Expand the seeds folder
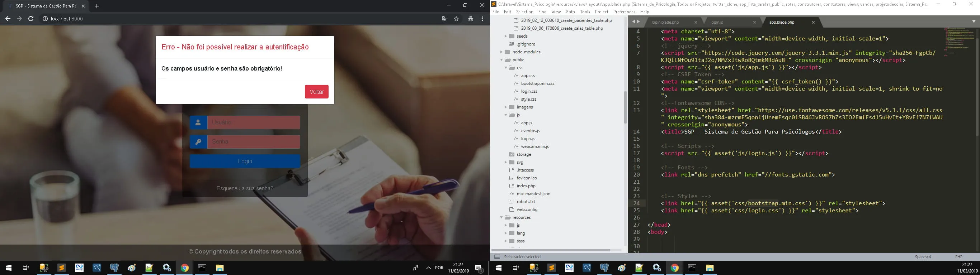Viewport: 980px width, 275px height. point(505,36)
